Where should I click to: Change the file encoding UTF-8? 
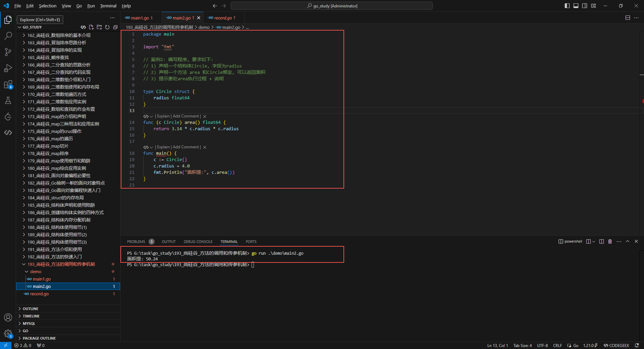point(542,346)
